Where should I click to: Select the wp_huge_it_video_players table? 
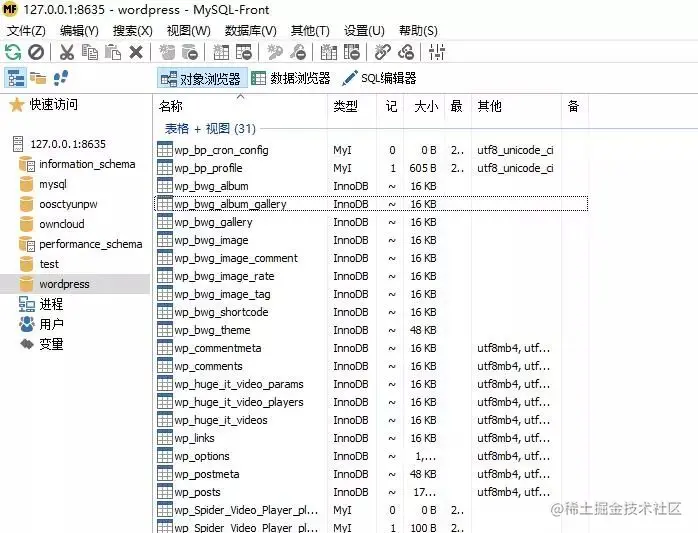[x=239, y=402]
